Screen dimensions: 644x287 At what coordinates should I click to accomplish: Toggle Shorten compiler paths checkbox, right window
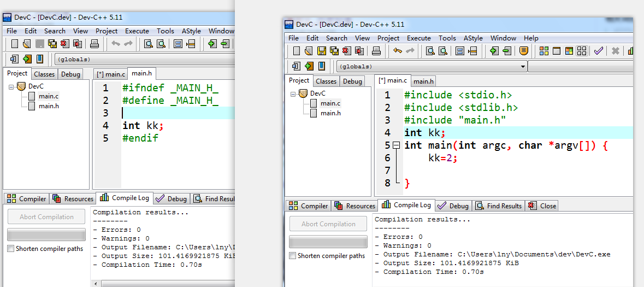[x=292, y=256]
